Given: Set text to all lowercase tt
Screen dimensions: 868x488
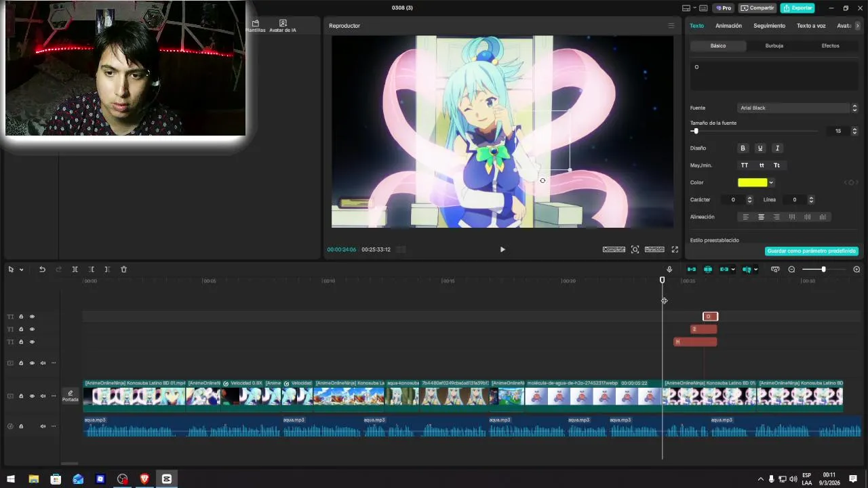Looking at the screenshot, I should 762,165.
